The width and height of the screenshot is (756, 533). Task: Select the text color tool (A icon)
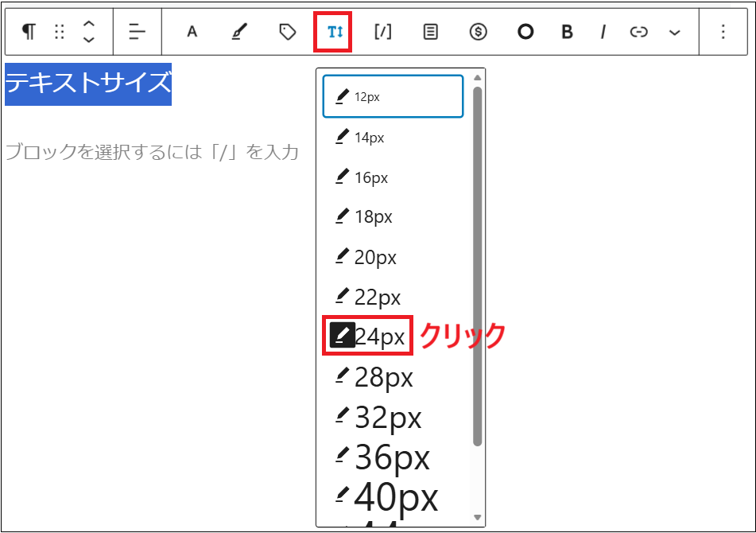(x=191, y=32)
